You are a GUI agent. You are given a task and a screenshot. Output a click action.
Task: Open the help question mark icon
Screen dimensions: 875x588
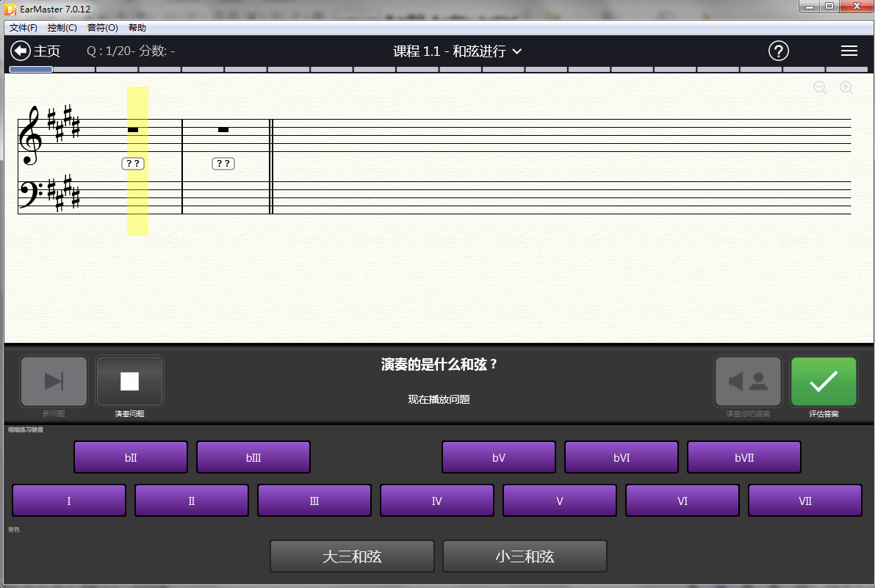778,51
